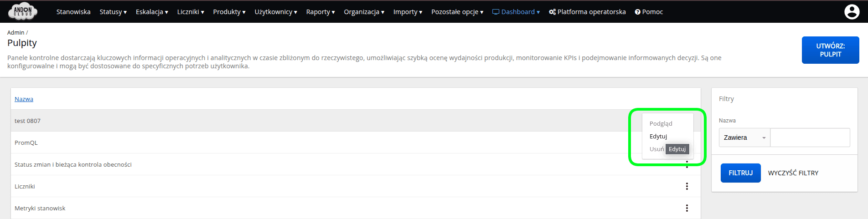
Task: Click the Andon Cloud logo
Action: tap(23, 11)
